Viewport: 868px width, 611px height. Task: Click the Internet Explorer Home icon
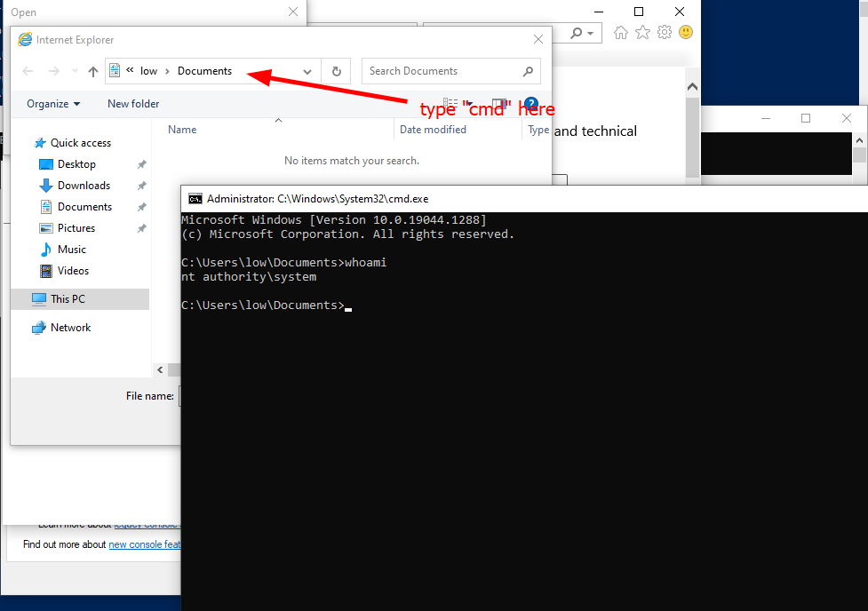click(621, 33)
